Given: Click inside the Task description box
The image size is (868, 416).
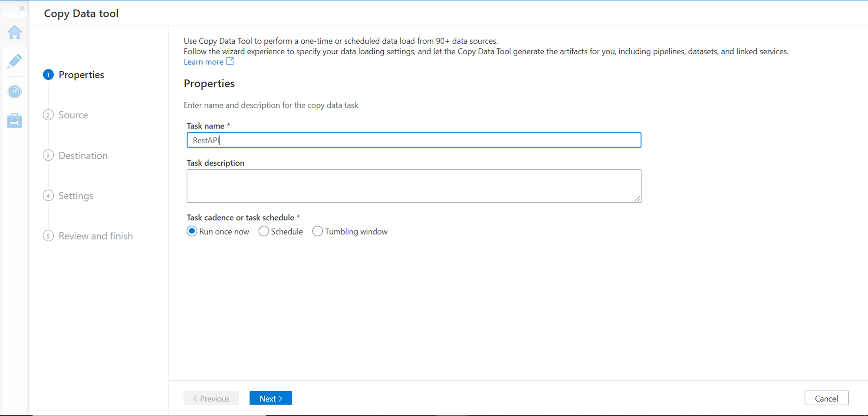Looking at the screenshot, I should [x=414, y=186].
